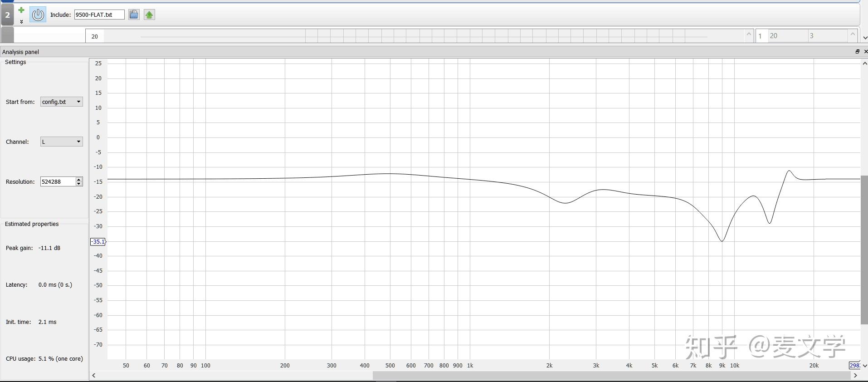Close the Analysis panel
Screen dimensions: 868x382
[x=865, y=52]
